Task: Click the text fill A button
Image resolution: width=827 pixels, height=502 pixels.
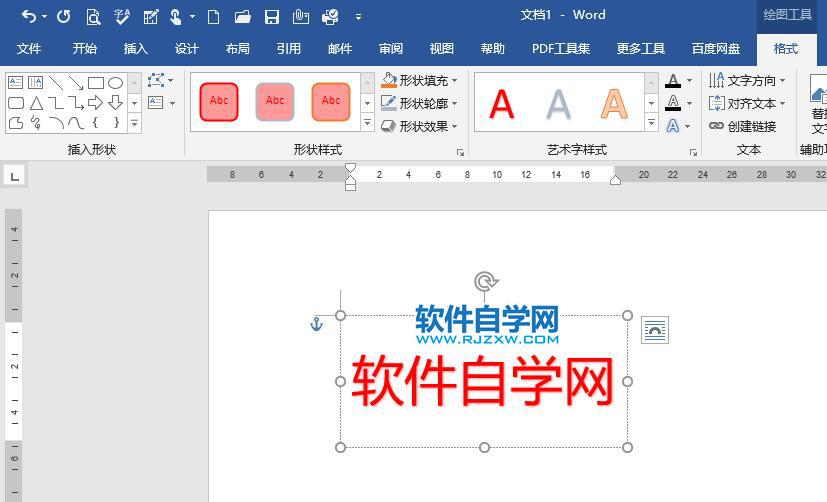Action: pos(672,81)
